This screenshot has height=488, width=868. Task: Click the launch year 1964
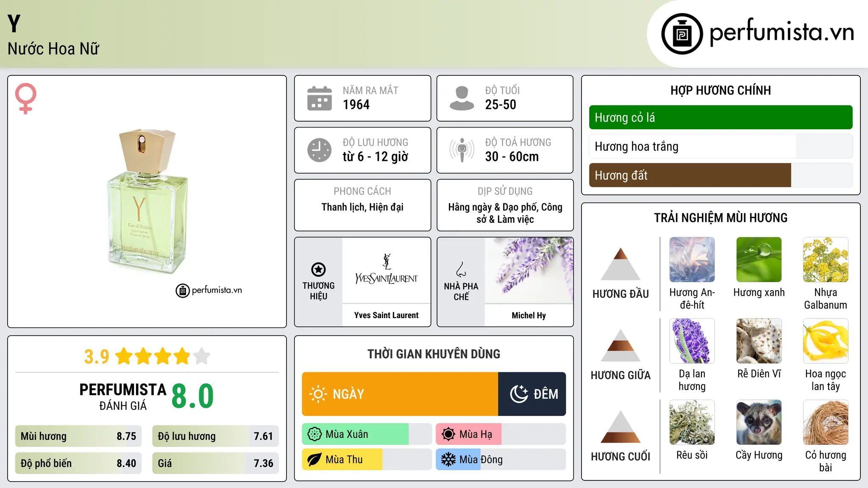point(356,105)
